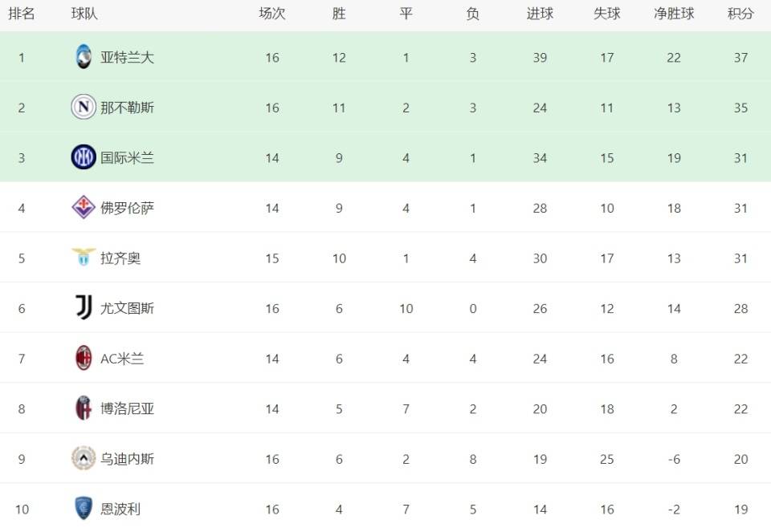771x532 pixels.
Task: Click the Napoli (那不勒斯) club crest
Action: (84, 108)
